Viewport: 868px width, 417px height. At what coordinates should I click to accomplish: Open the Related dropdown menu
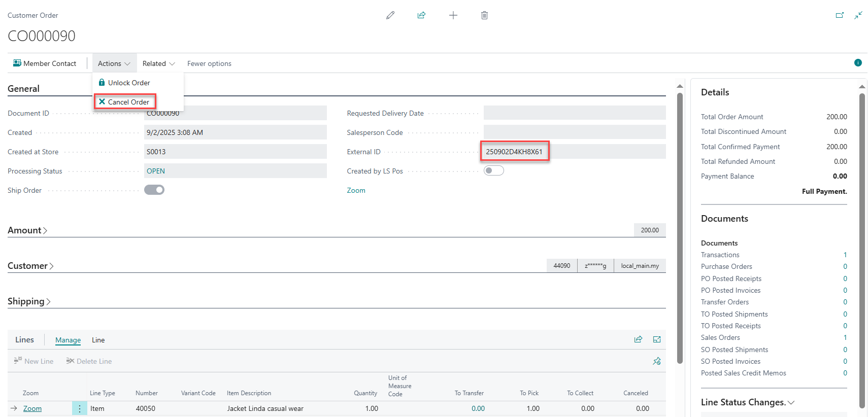[x=158, y=63]
